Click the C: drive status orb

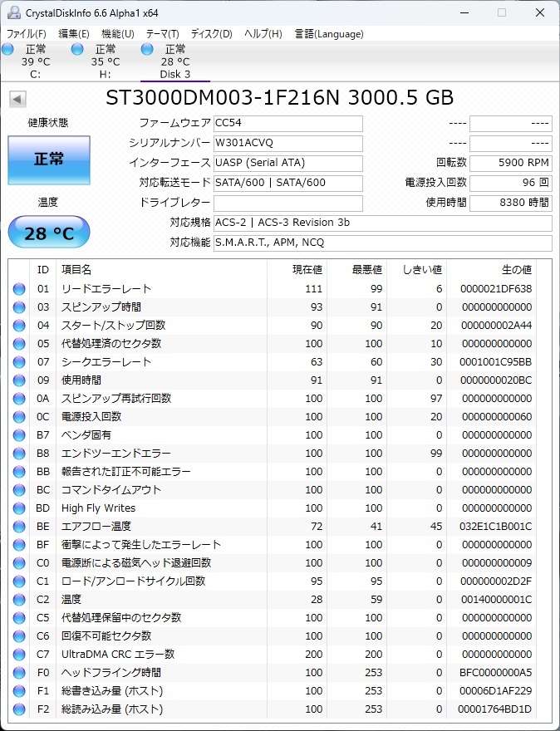(x=8, y=50)
